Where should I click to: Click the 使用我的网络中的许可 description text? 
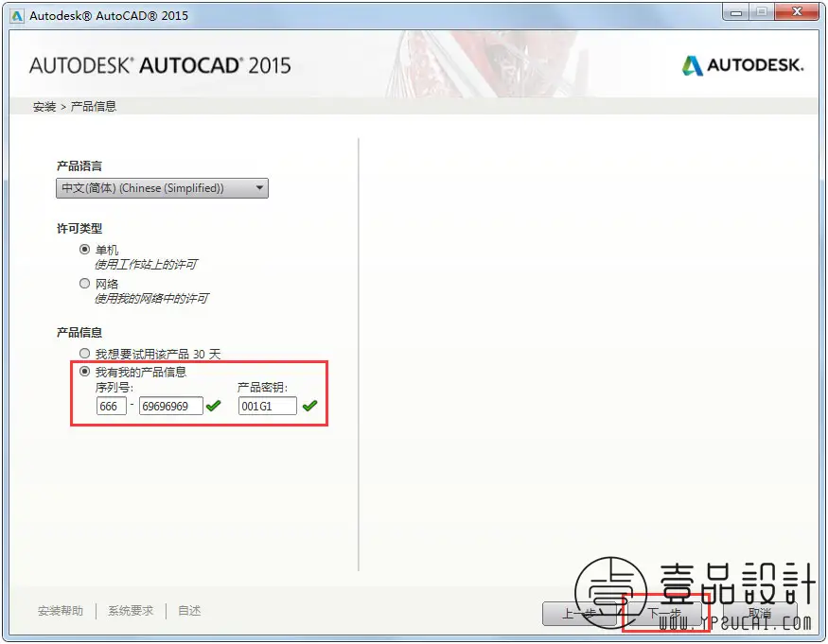click(151, 299)
